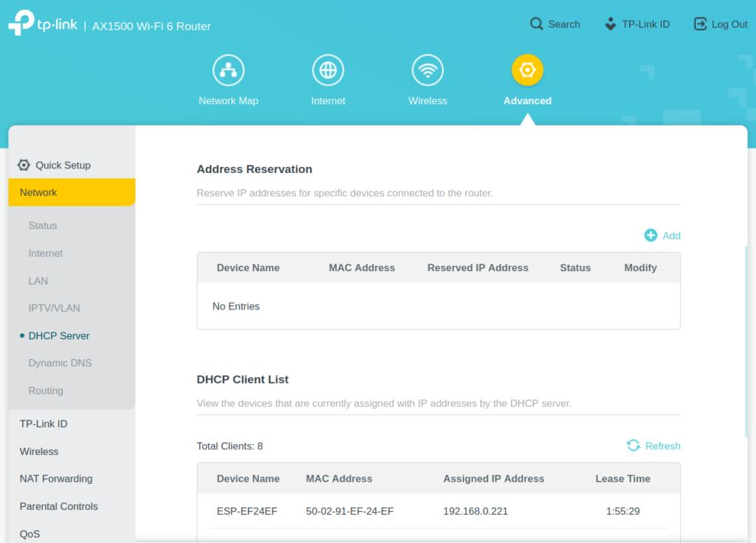The height and width of the screenshot is (543, 756).
Task: Click client list Device Name header
Action: coord(248,479)
